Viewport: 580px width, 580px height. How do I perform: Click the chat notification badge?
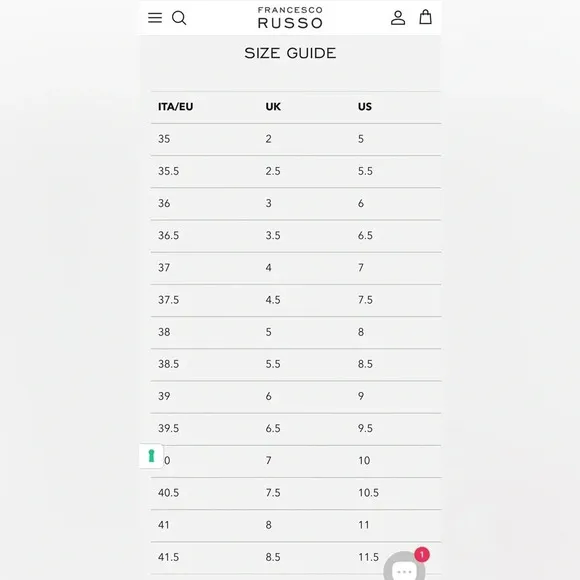point(422,554)
